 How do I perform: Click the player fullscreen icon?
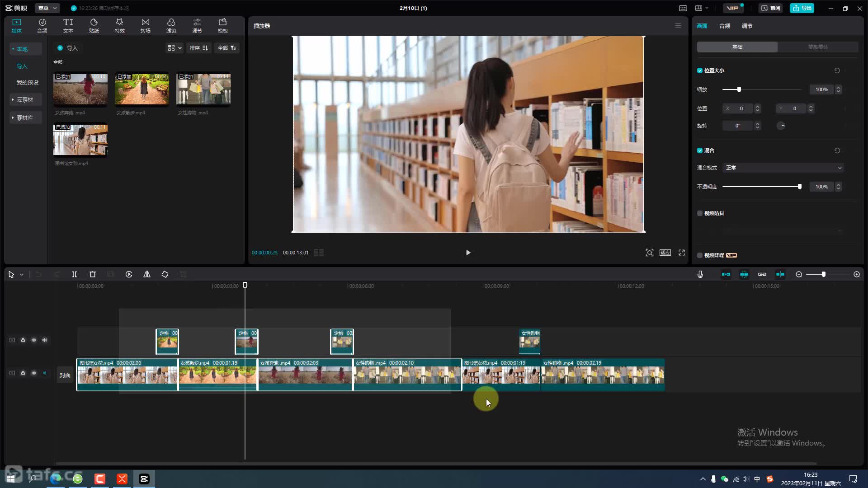682,253
